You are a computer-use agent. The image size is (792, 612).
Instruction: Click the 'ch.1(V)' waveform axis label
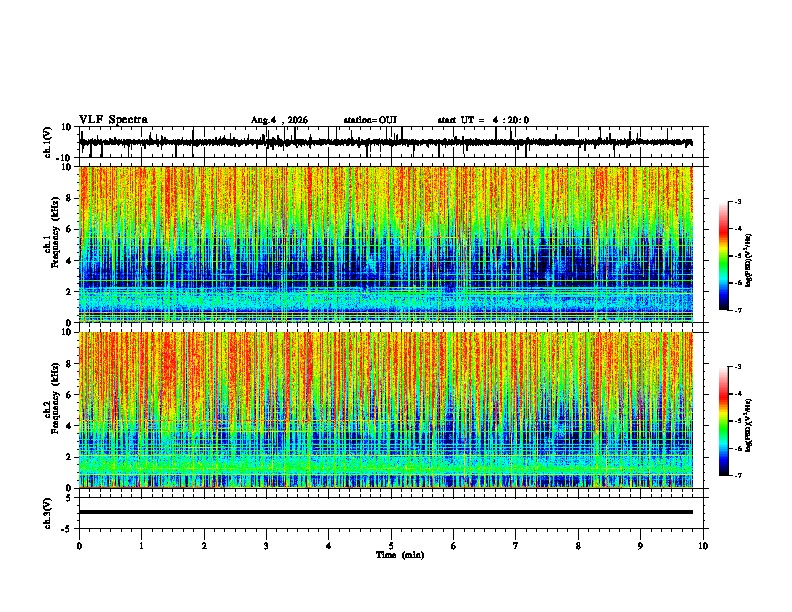pos(48,142)
